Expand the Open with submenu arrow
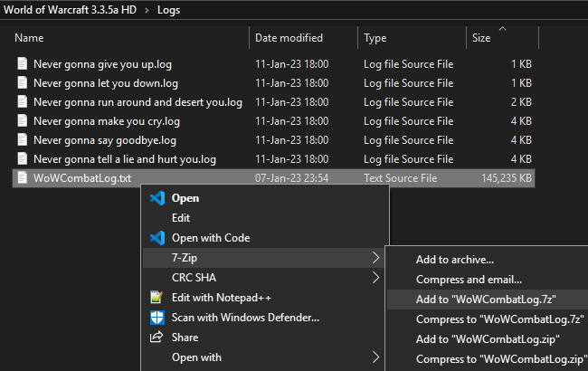The width and height of the screenshot is (588, 371). click(x=375, y=357)
